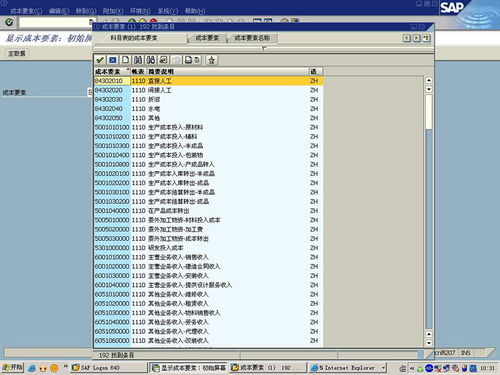
Task: Select row 6001030000 主营业务收入-安装收入
Action: pos(208,276)
